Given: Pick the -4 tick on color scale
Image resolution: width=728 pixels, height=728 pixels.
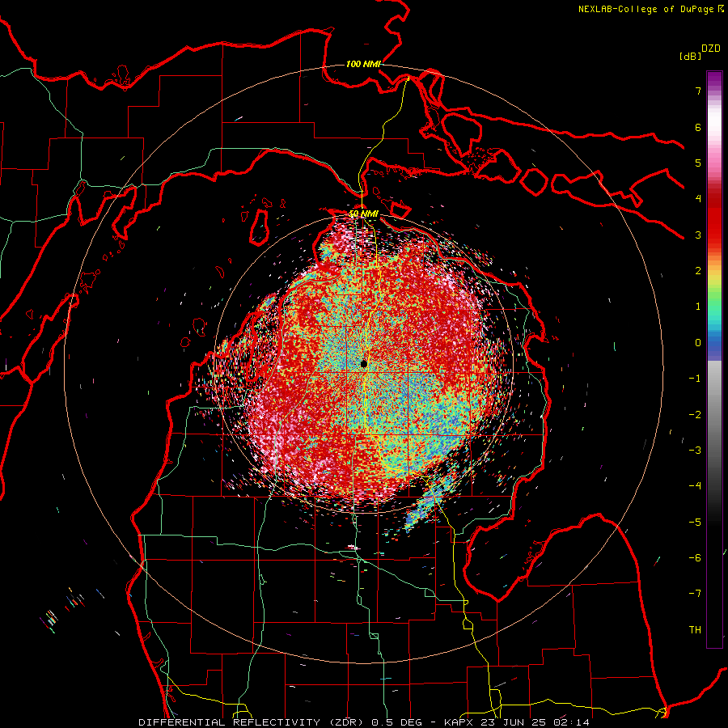Looking at the screenshot, I should (x=695, y=486).
